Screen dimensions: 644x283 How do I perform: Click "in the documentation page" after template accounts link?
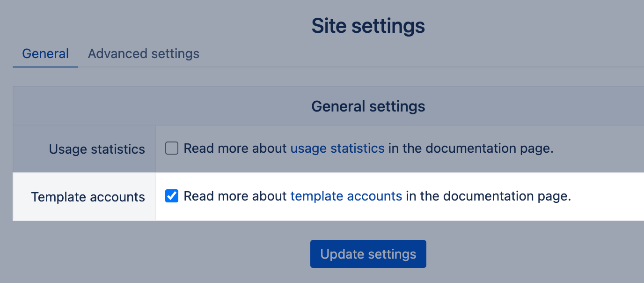click(x=489, y=196)
